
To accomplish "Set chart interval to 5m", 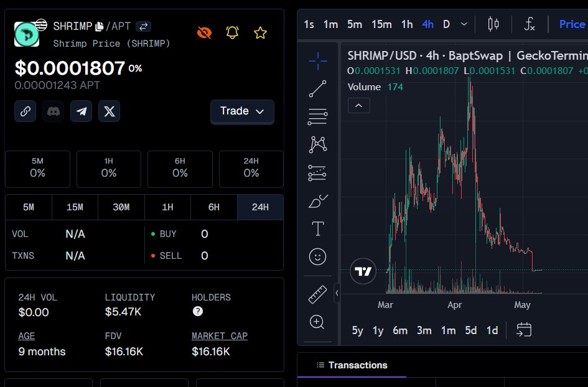I will click(x=355, y=25).
